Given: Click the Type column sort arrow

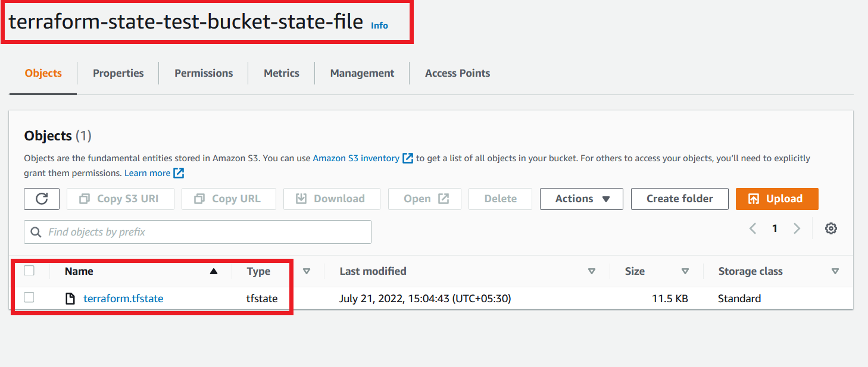Looking at the screenshot, I should tap(307, 271).
